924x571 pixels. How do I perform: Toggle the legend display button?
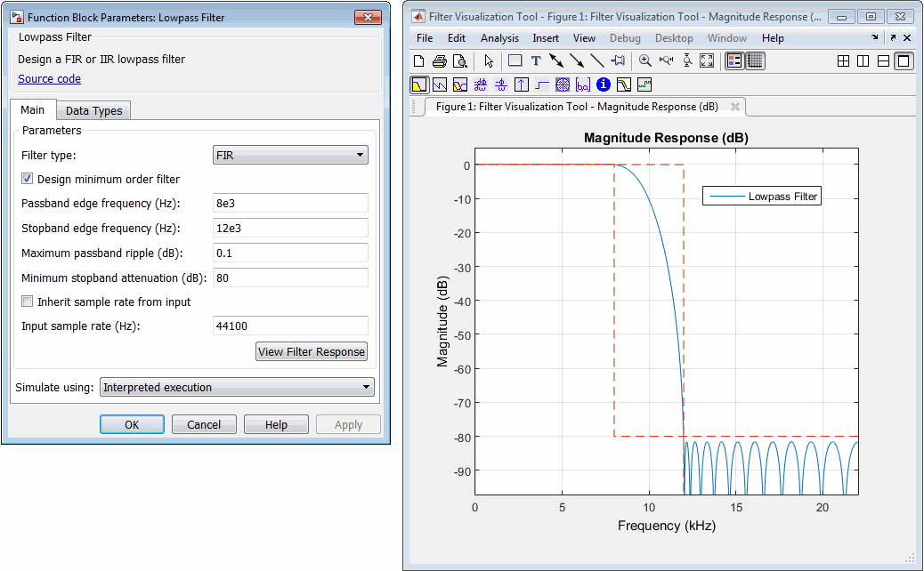pos(734,61)
